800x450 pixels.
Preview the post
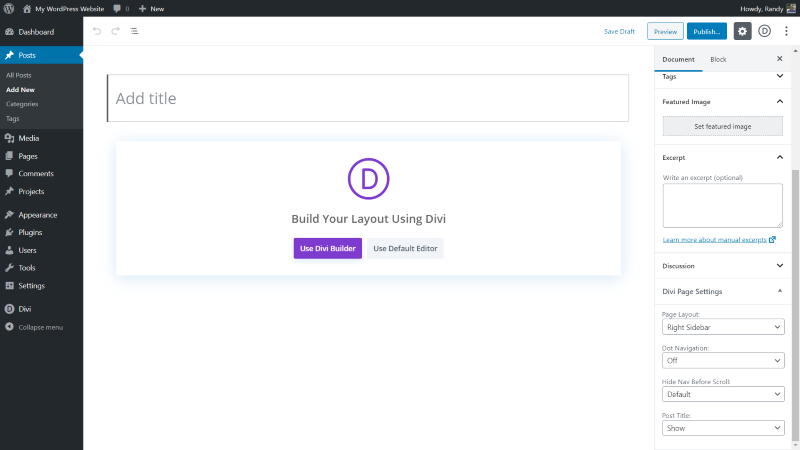[x=665, y=31]
